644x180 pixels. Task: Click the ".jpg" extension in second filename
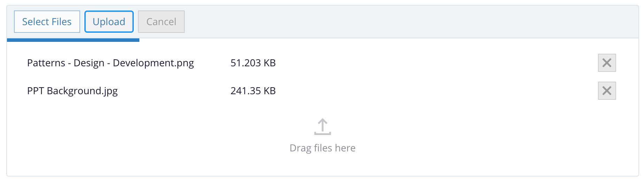tap(109, 91)
